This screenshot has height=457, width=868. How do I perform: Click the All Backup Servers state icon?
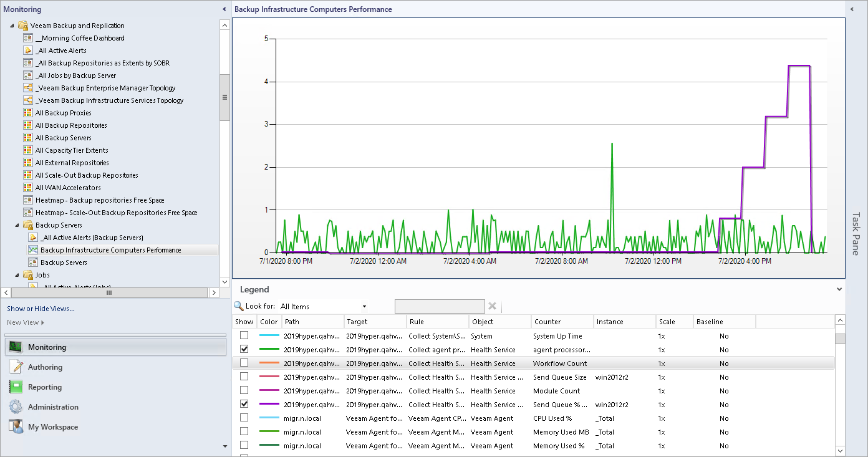tap(28, 138)
